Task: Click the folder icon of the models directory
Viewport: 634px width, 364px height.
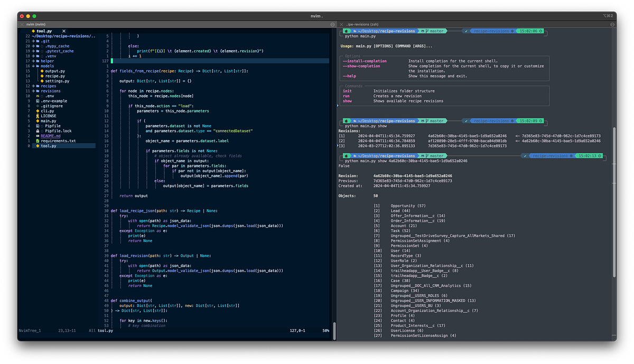Action: pyautogui.click(x=38, y=66)
